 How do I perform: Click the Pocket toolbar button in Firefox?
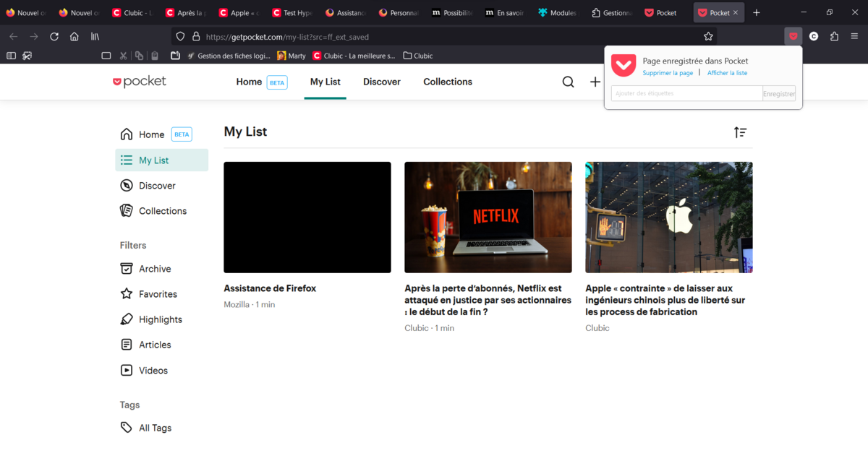[x=793, y=36]
